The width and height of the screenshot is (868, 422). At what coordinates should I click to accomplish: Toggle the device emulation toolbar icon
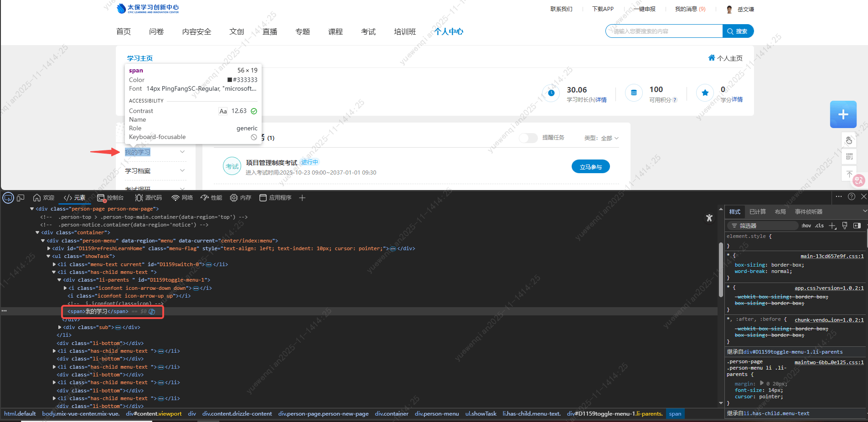[21, 197]
